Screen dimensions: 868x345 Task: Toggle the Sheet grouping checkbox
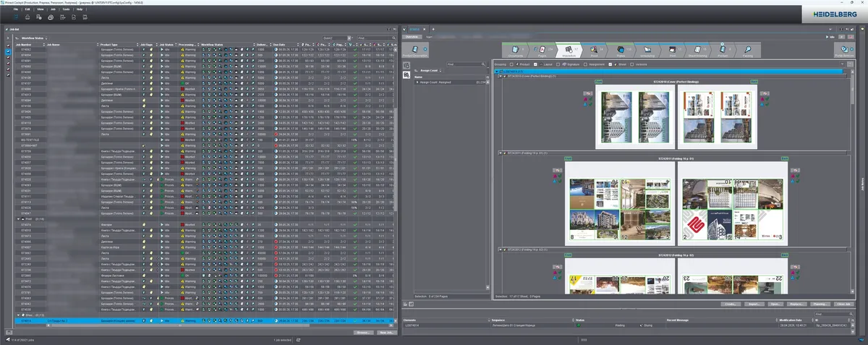coord(610,64)
